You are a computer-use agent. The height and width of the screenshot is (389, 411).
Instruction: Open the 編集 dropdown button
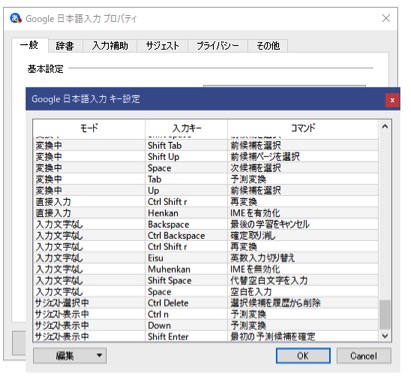(70, 356)
